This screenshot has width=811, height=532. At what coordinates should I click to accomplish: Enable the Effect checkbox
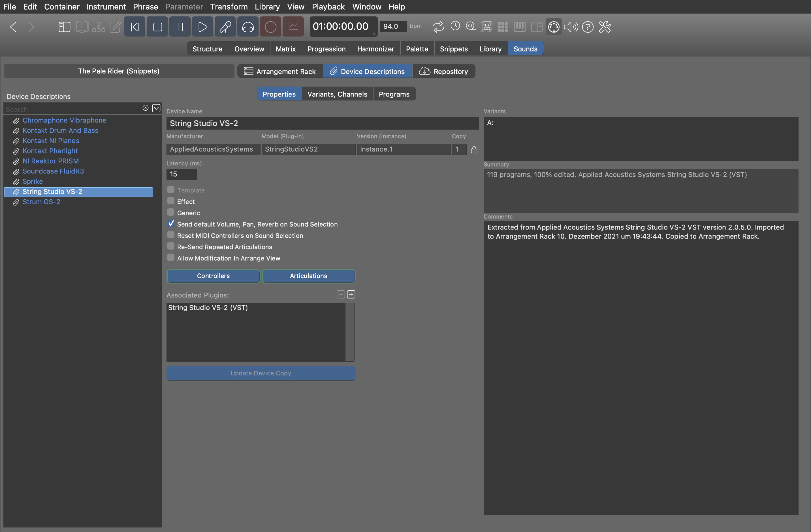tap(171, 201)
